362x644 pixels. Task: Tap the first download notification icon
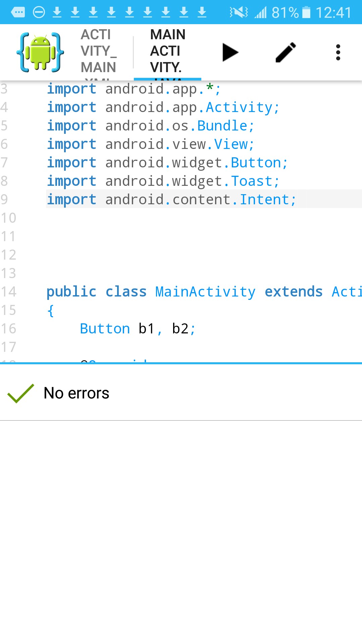tap(57, 12)
